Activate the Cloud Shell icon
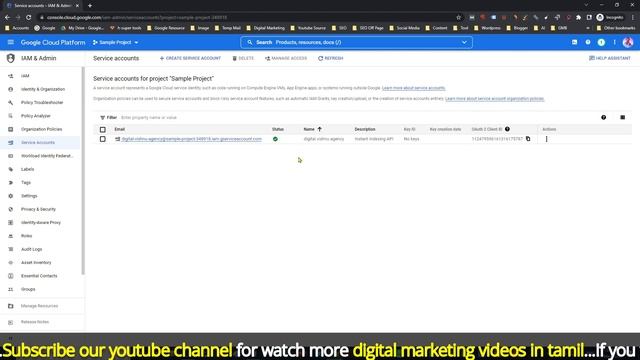The image size is (640, 360). (574, 42)
